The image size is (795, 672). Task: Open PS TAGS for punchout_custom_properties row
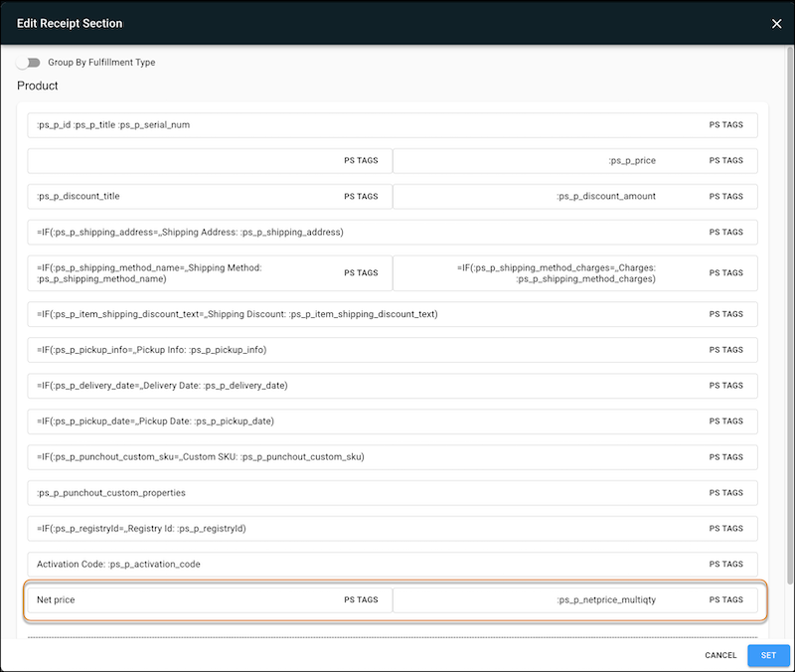(725, 492)
